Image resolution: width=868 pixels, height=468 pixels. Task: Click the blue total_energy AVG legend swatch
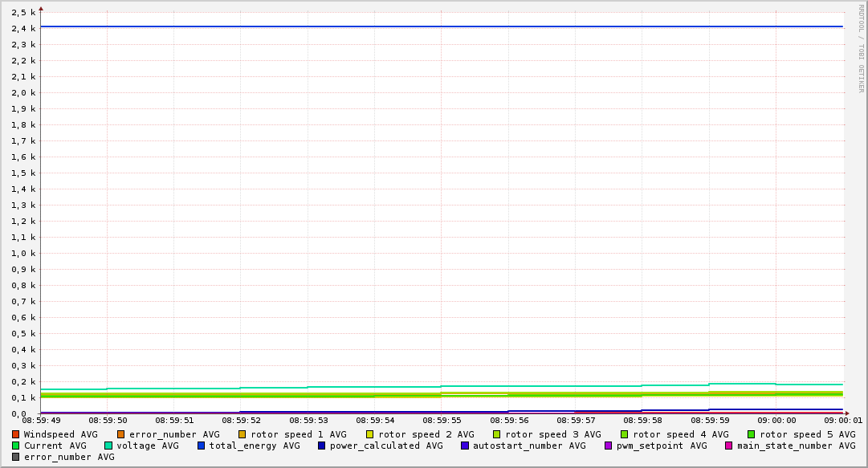[202, 446]
